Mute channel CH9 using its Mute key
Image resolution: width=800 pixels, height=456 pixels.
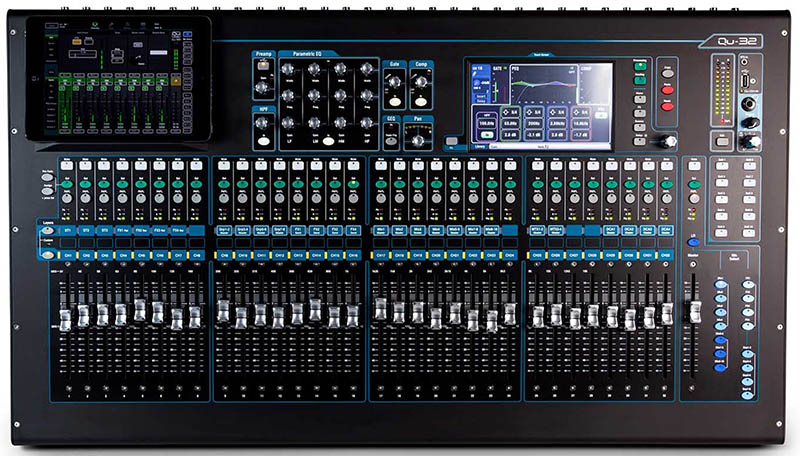[x=224, y=165]
